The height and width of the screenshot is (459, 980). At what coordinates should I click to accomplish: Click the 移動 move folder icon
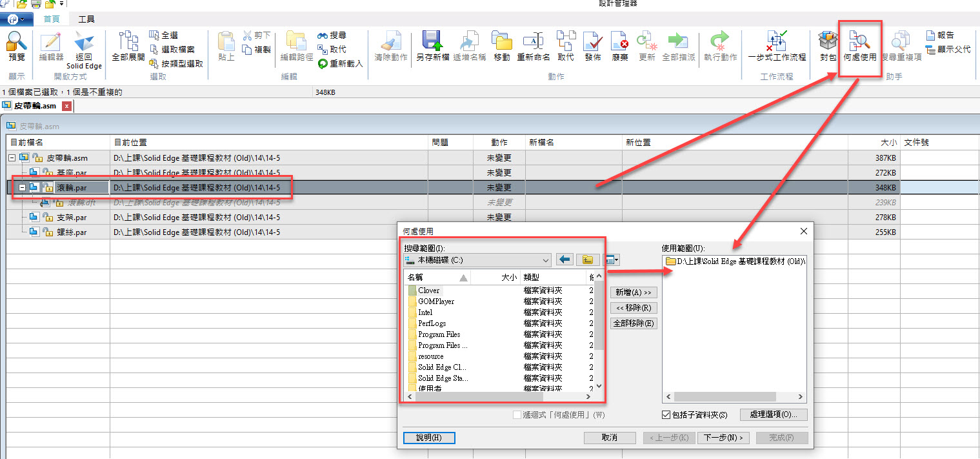pos(502,41)
